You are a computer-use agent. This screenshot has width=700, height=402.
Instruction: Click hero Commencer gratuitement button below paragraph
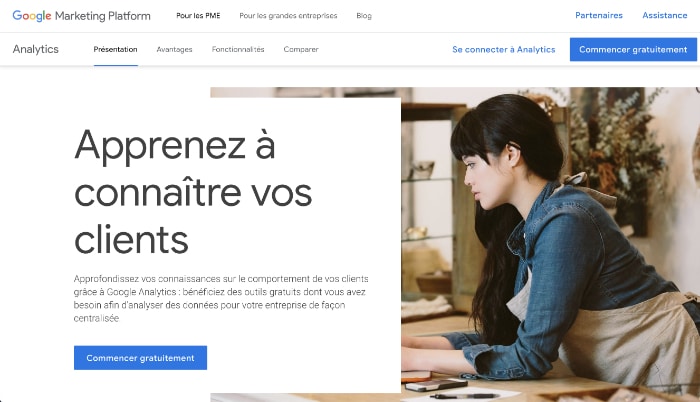tap(140, 358)
